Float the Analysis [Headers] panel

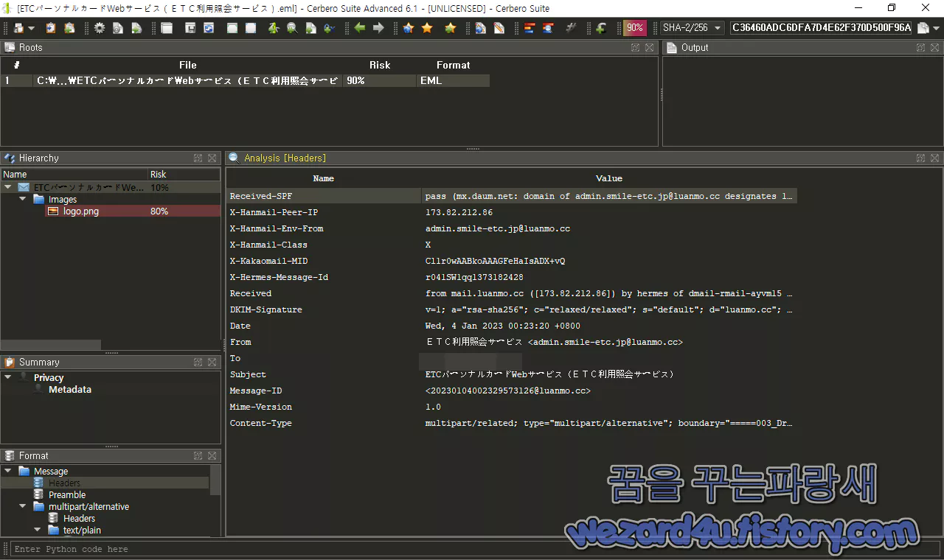pyautogui.click(x=920, y=158)
